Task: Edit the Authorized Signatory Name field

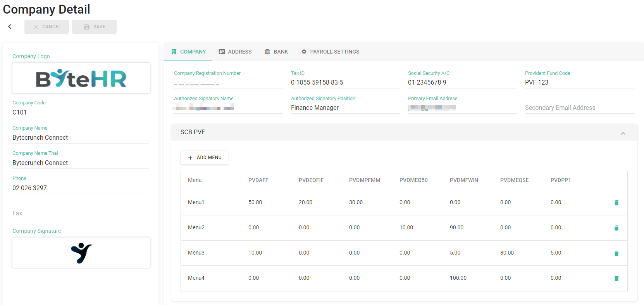Action: (228, 108)
